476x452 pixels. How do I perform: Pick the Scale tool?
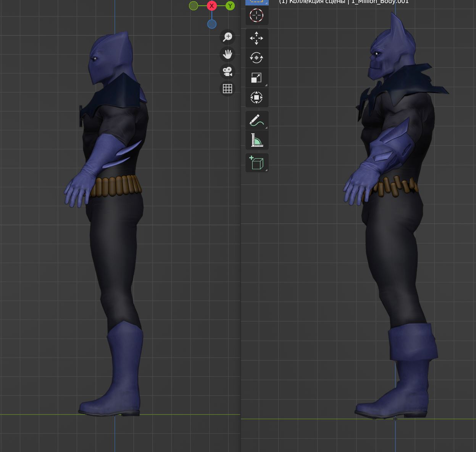257,78
